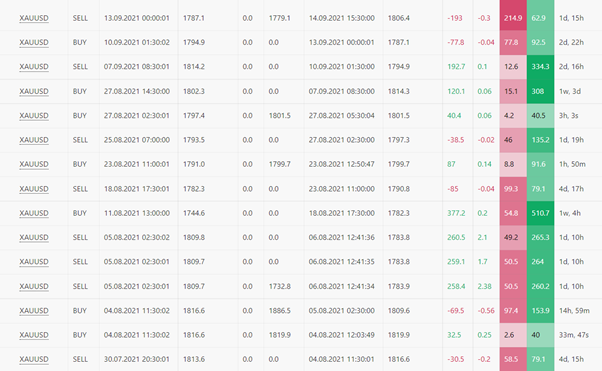602x371 pixels.
Task: Click the 377.2 profit value
Action: tap(456, 213)
